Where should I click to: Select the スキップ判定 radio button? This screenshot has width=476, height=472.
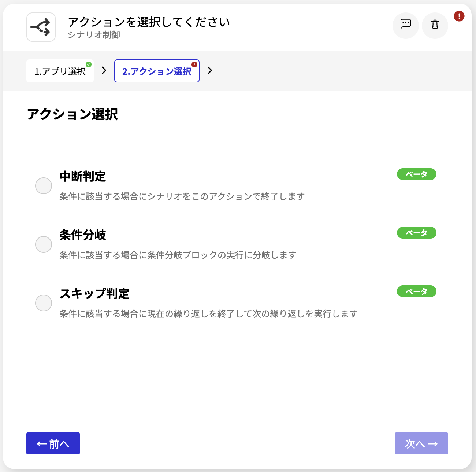(44, 303)
